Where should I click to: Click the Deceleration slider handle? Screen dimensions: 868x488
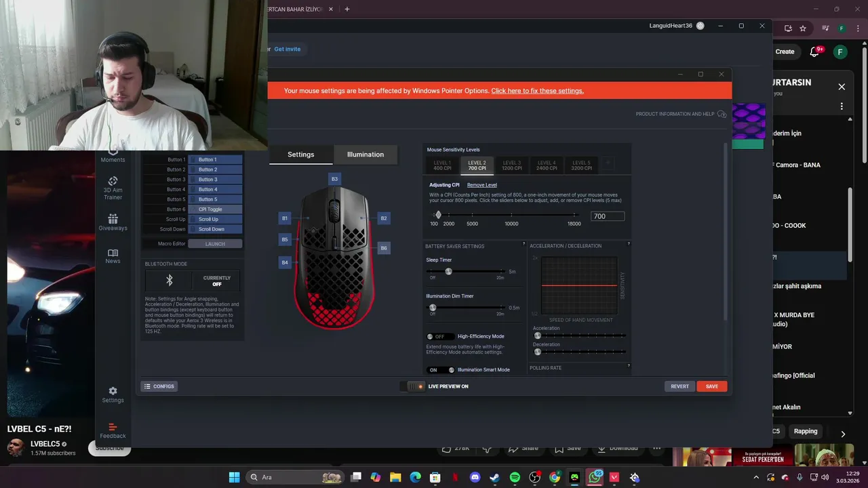(538, 352)
